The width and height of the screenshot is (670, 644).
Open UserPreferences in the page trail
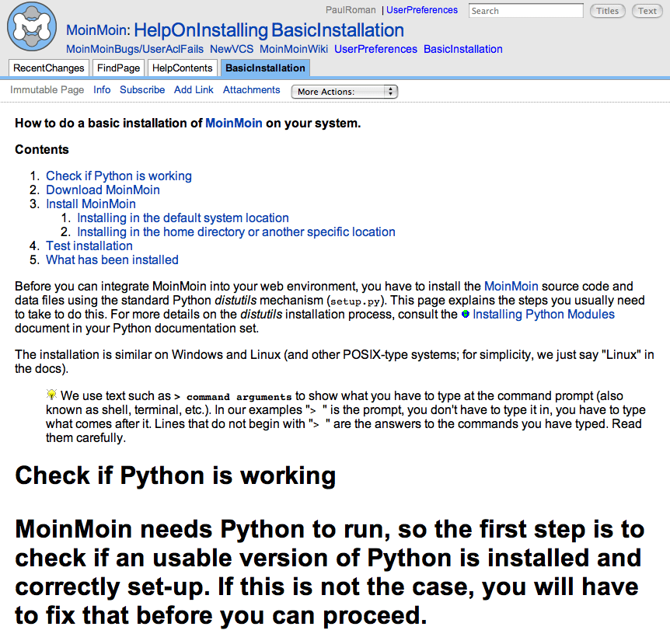pos(375,49)
